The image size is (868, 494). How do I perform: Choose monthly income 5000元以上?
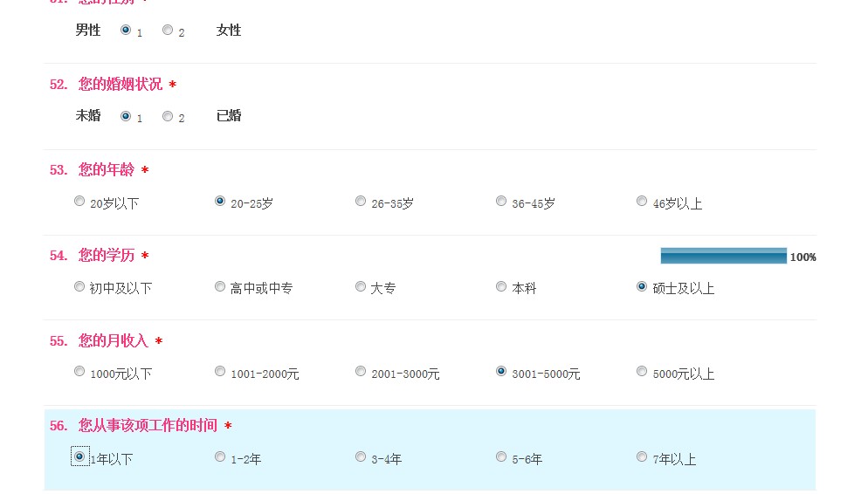click(642, 371)
